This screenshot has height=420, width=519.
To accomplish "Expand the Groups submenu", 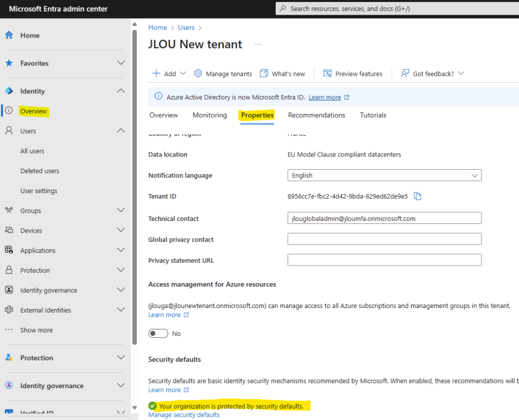I will tap(121, 210).
